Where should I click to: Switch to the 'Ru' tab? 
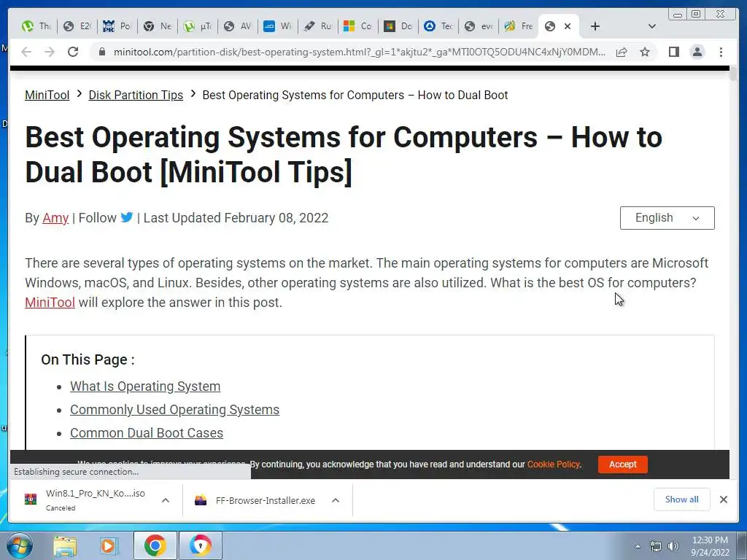click(318, 26)
